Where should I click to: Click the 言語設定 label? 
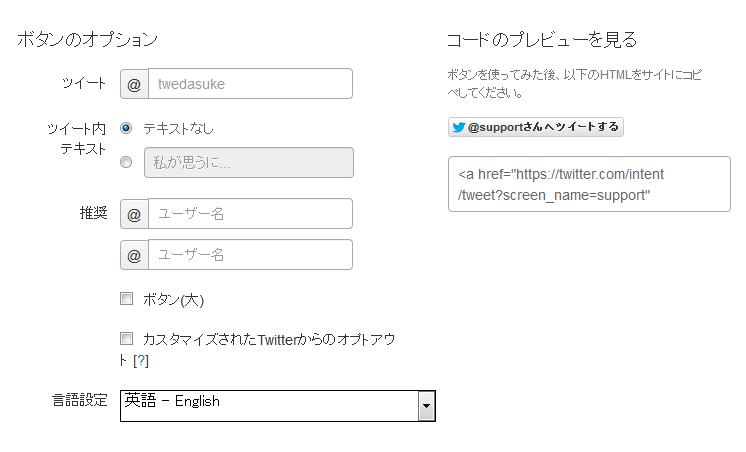click(x=80, y=400)
